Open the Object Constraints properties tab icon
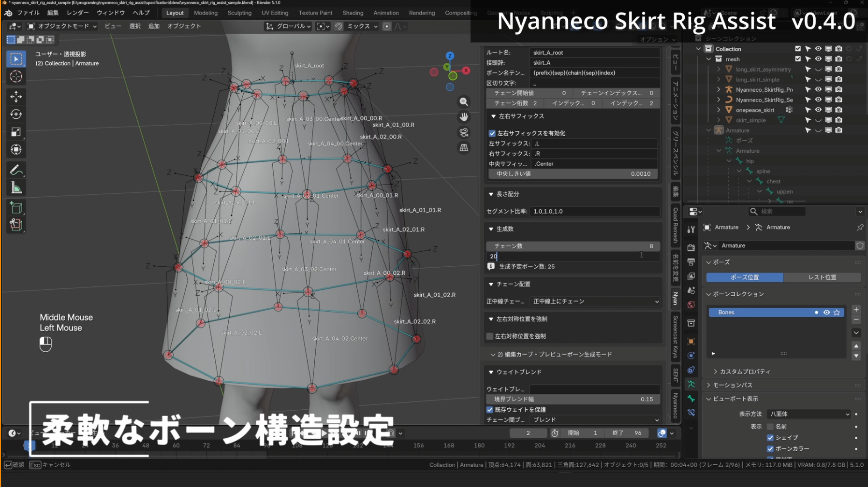The width and height of the screenshot is (868, 487). [x=691, y=370]
